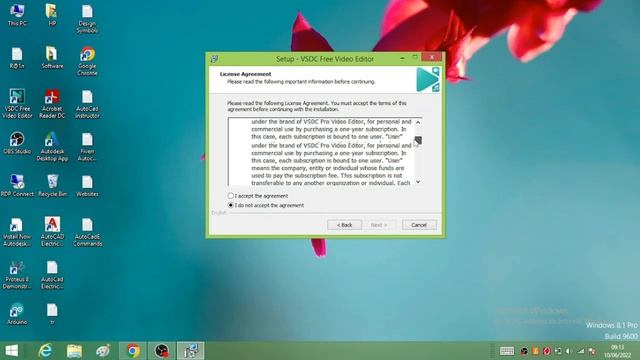
Task: Click inside the license agreement text box
Action: tap(321, 152)
